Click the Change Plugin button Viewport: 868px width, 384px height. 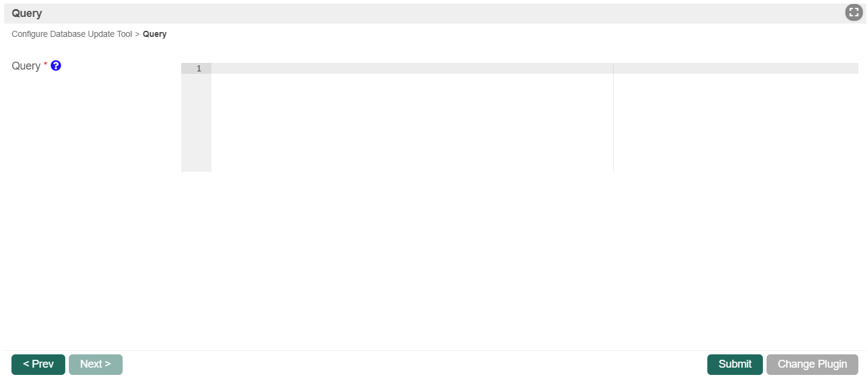coord(812,364)
